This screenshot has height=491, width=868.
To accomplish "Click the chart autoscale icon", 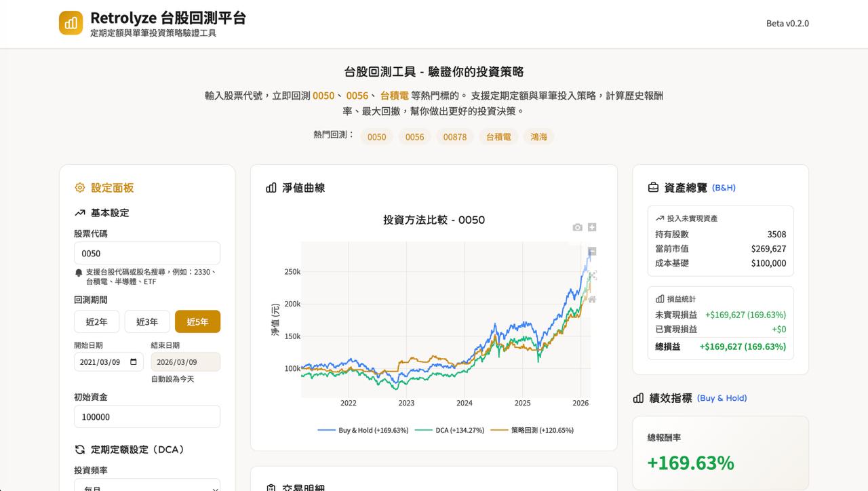I will pyautogui.click(x=592, y=275).
